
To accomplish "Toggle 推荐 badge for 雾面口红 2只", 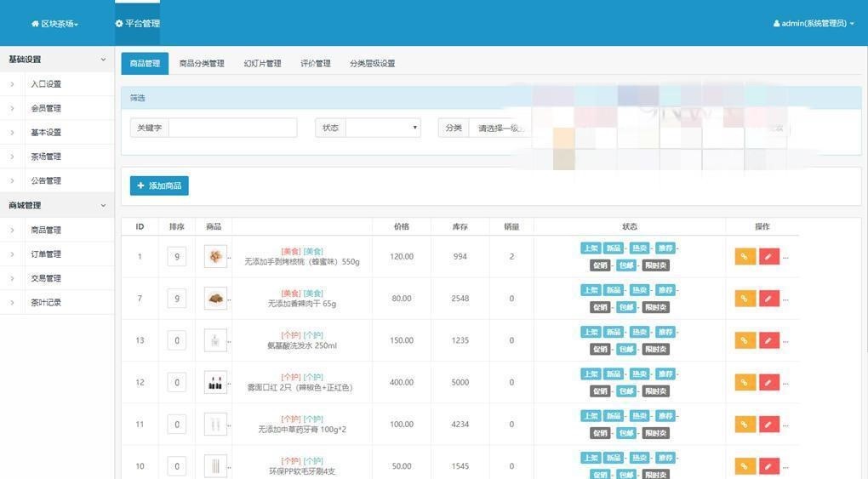I will tap(665, 374).
